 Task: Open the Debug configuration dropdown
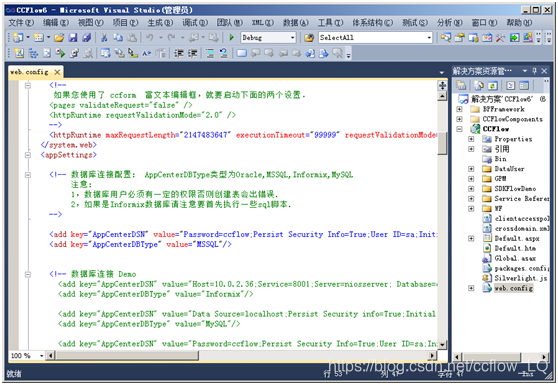293,37
